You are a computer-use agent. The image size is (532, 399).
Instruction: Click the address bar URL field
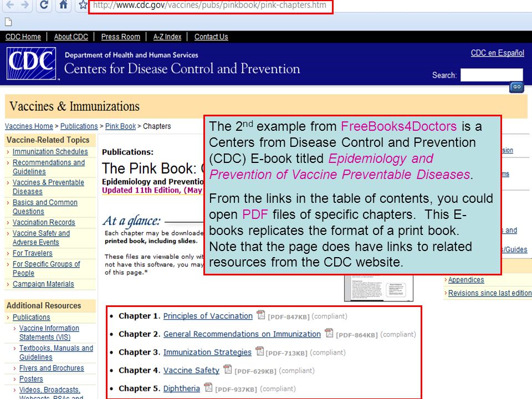coord(211,6)
